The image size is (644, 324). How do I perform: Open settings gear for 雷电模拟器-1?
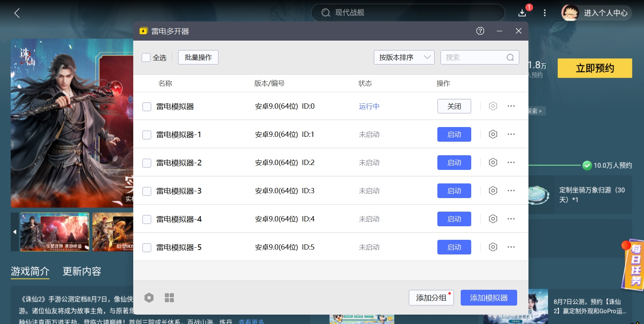(x=493, y=134)
